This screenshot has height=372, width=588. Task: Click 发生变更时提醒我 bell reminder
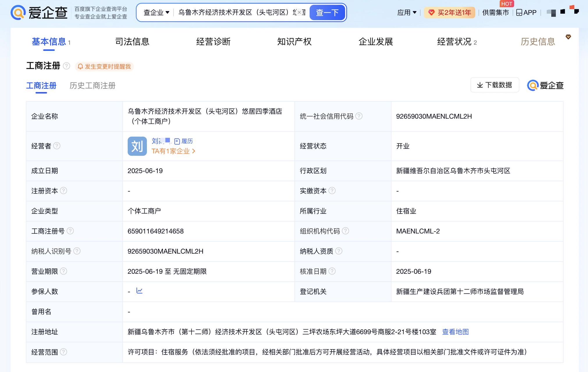tap(104, 67)
